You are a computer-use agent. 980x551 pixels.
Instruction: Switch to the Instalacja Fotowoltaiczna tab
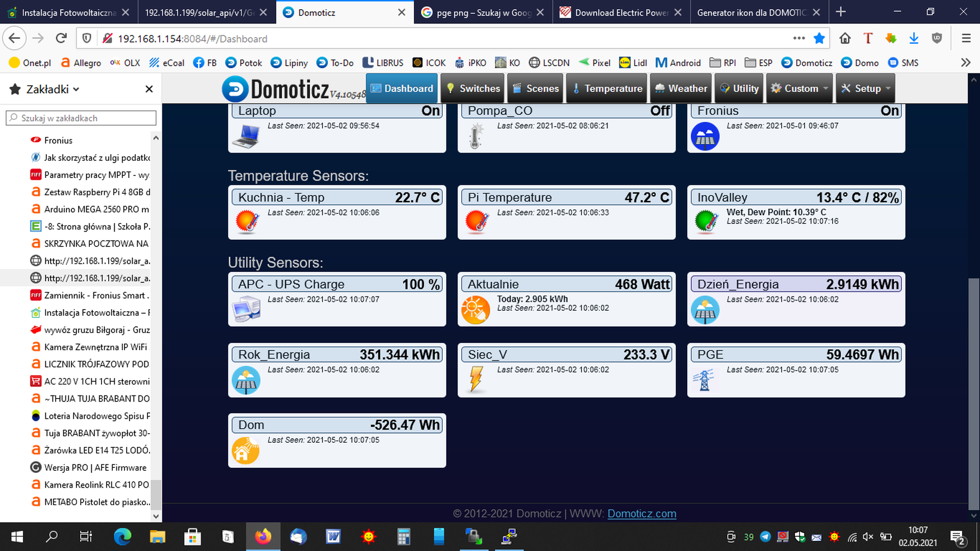[69, 12]
